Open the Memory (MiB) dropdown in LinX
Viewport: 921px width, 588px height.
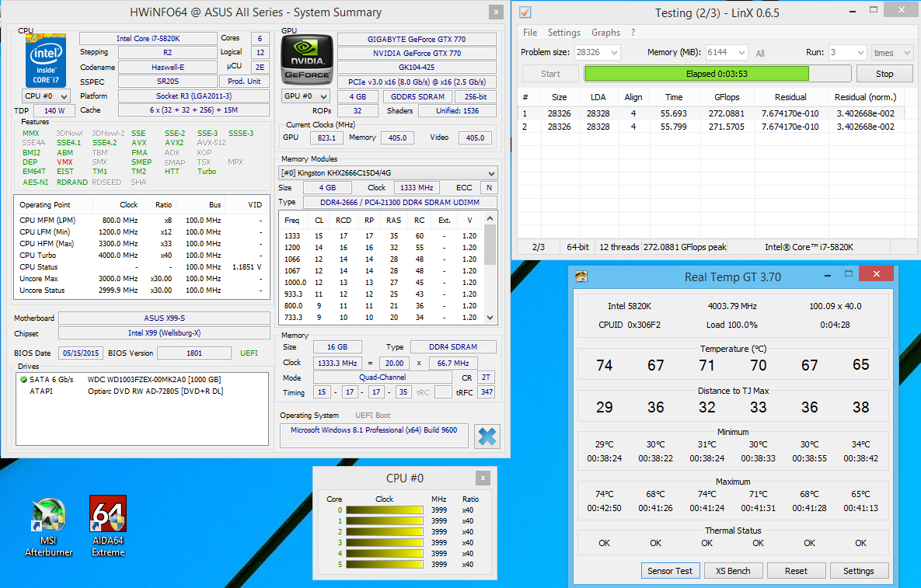tap(741, 52)
